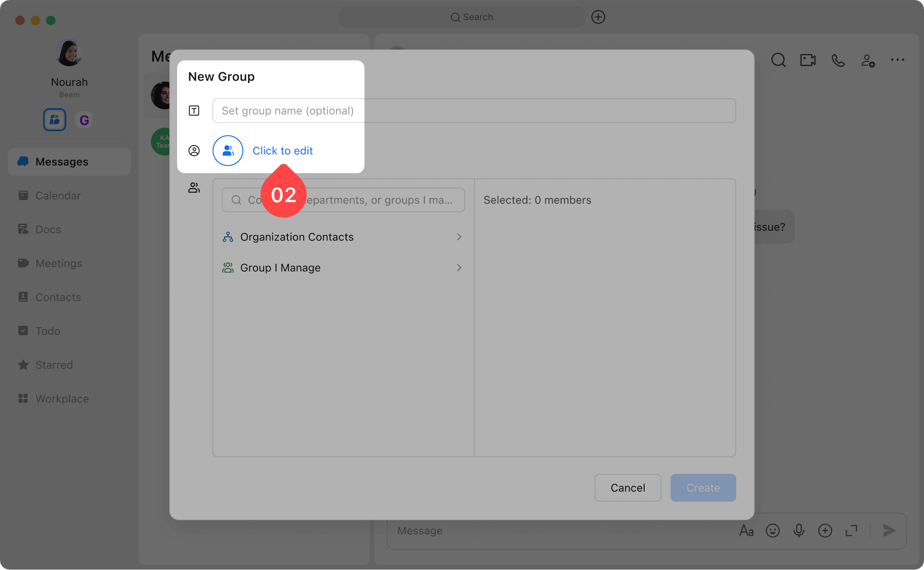Screen dimensions: 924x570
Task: Click the Click to edit link
Action: 283,151
